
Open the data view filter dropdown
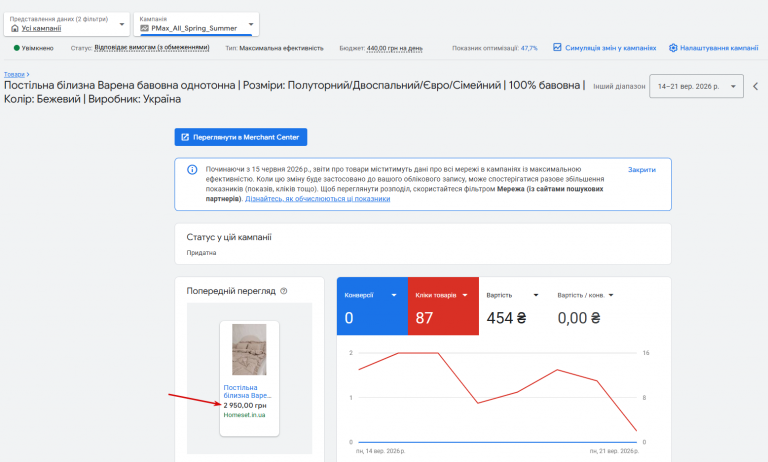click(67, 24)
